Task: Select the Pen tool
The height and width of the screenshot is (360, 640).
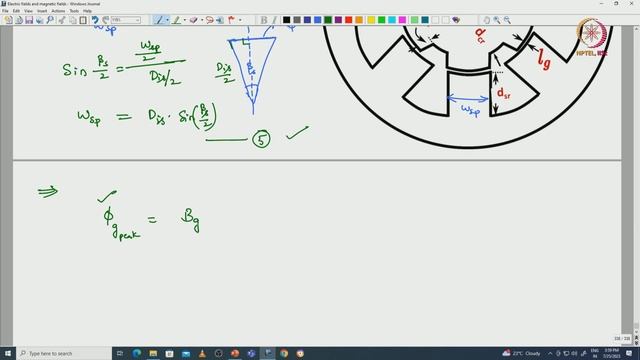Action: 159,20
